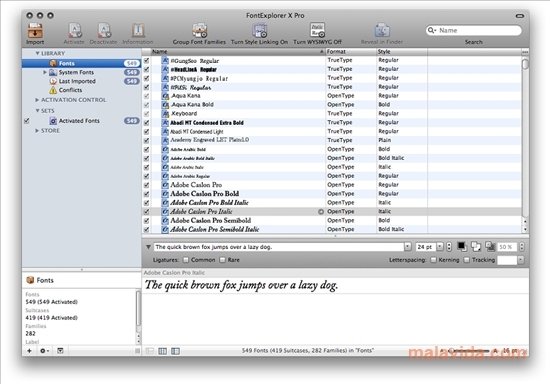Open the Conflicts warning item

(x=70, y=90)
